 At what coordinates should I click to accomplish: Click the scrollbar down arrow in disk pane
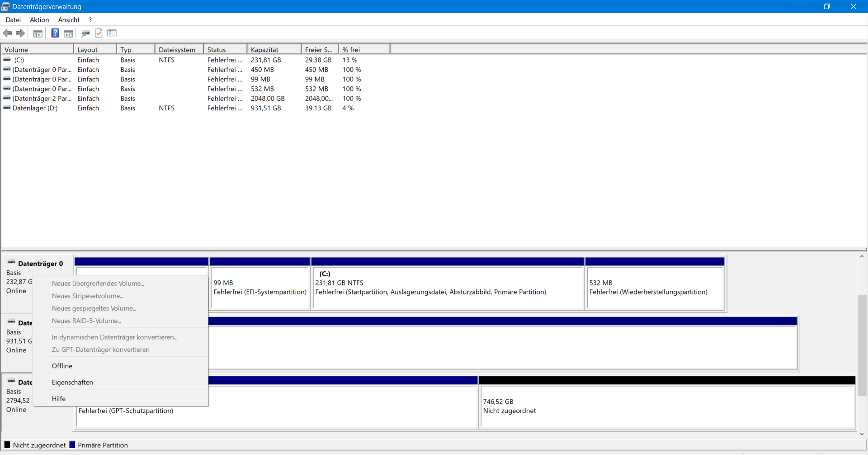(862, 434)
